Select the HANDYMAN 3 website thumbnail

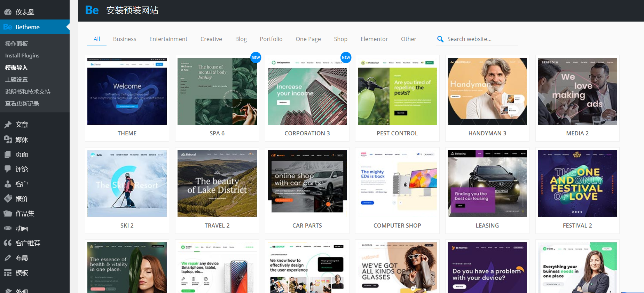click(487, 91)
